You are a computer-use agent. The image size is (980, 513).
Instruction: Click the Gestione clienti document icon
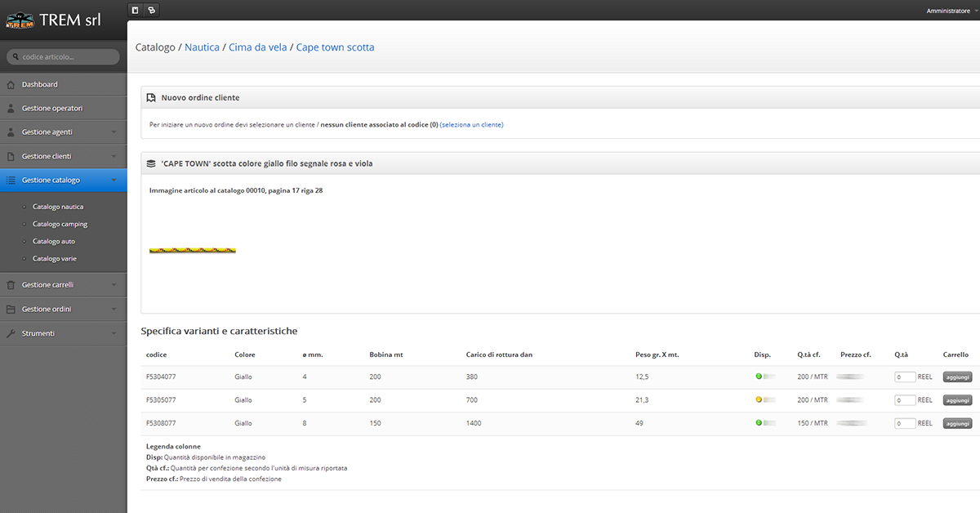pos(11,156)
